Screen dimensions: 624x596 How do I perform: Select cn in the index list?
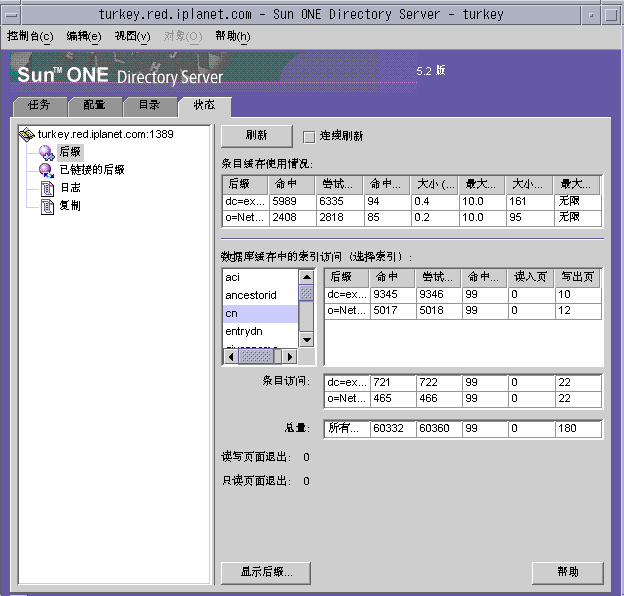[x=260, y=314]
